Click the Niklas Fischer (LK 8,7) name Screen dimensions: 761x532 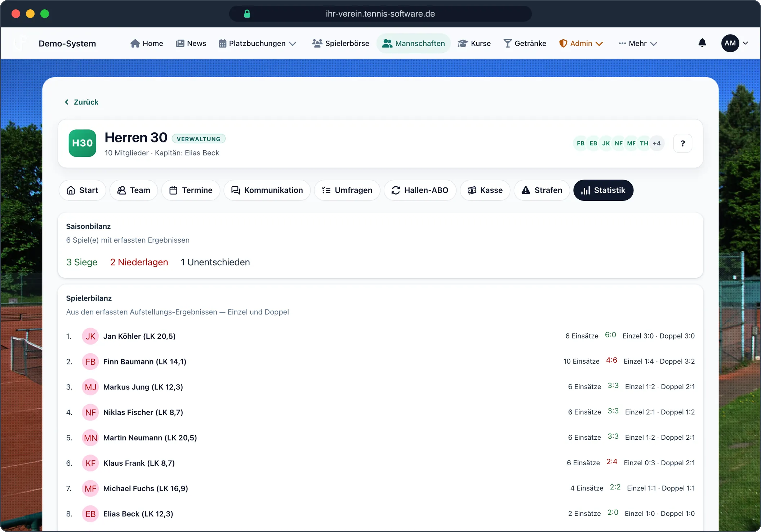pos(143,412)
